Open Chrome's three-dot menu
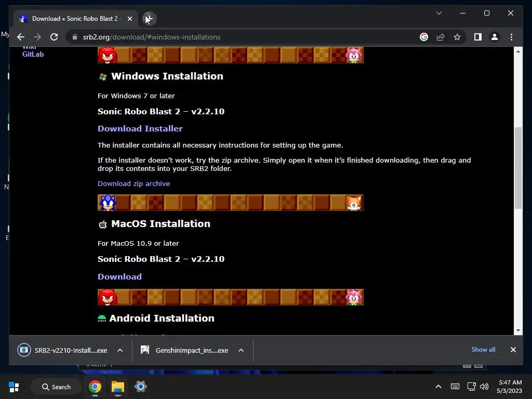 pos(511,37)
